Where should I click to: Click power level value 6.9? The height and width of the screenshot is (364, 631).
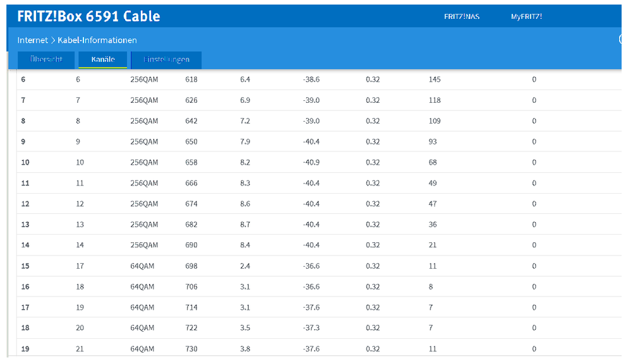pos(245,100)
